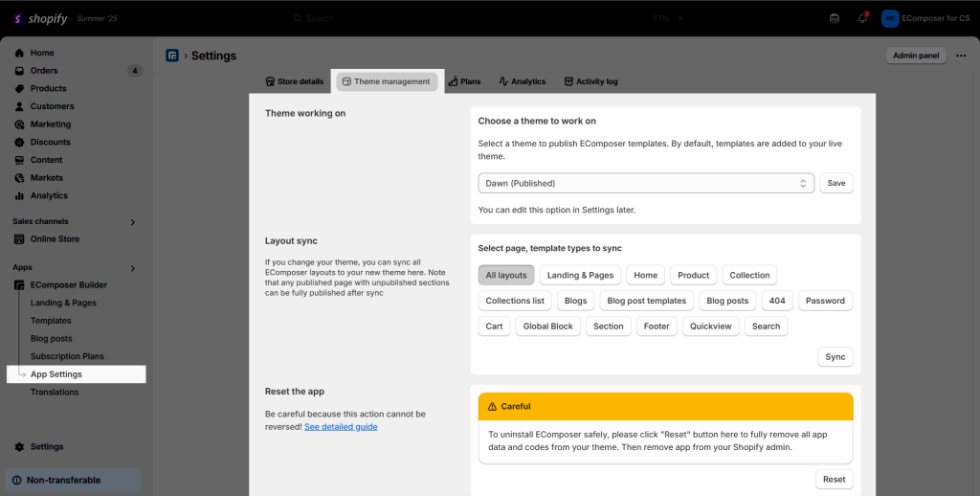980x496 pixels.
Task: Toggle the Password sync option
Action: (825, 301)
